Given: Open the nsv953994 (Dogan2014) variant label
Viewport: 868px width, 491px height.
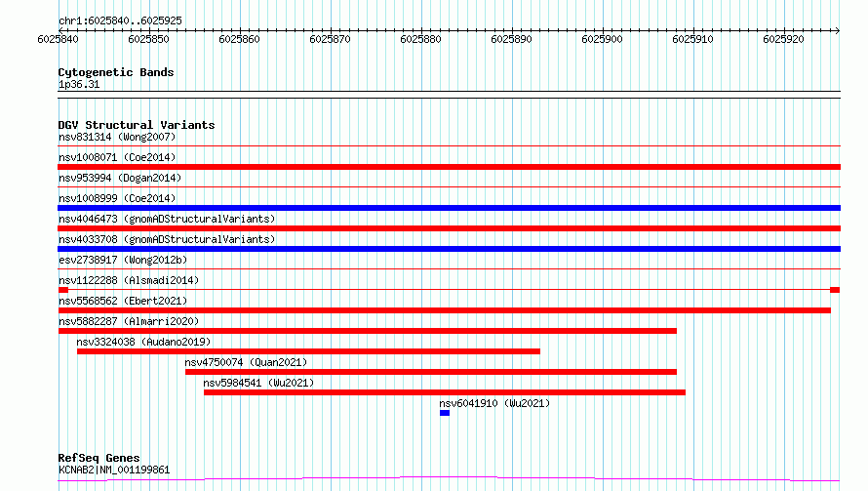Looking at the screenshot, I should pos(120,178).
